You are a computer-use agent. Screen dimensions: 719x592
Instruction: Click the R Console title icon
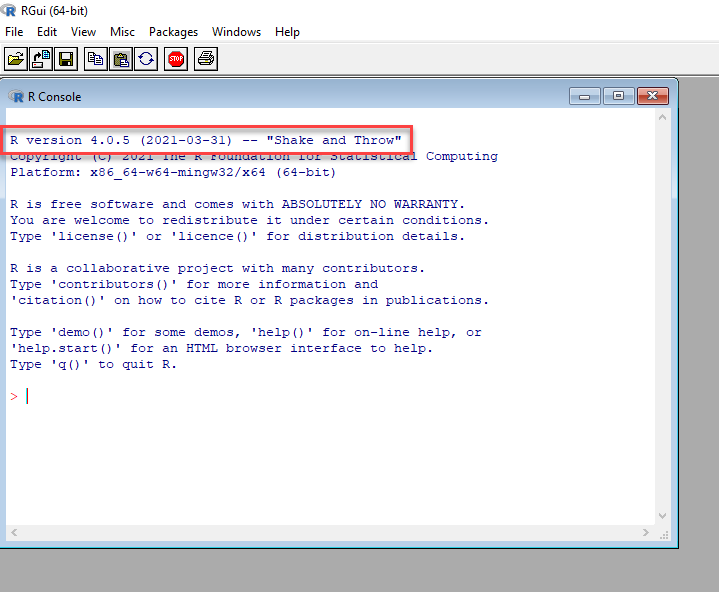(17, 97)
